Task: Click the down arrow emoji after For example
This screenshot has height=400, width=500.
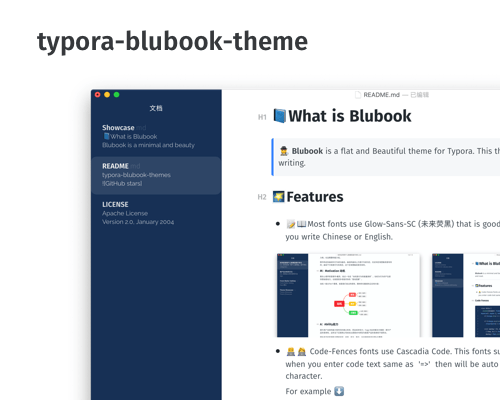Action: [339, 391]
